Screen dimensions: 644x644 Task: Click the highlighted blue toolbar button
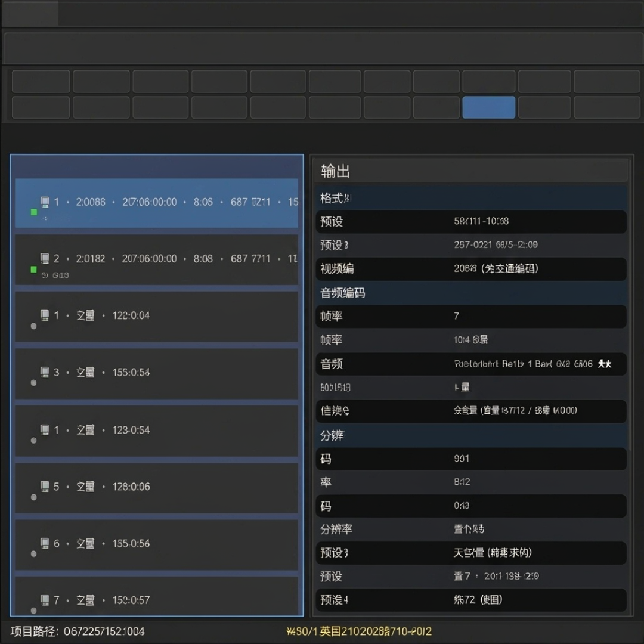(x=489, y=107)
